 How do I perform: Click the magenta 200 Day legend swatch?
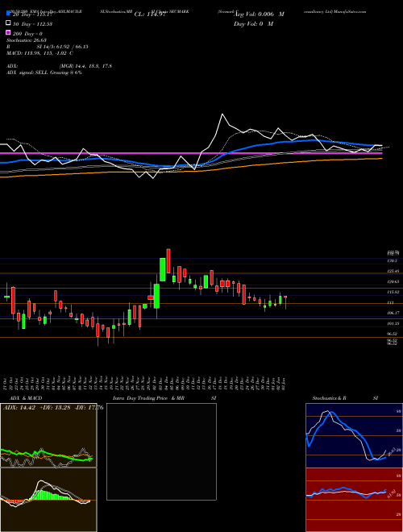(8, 32)
